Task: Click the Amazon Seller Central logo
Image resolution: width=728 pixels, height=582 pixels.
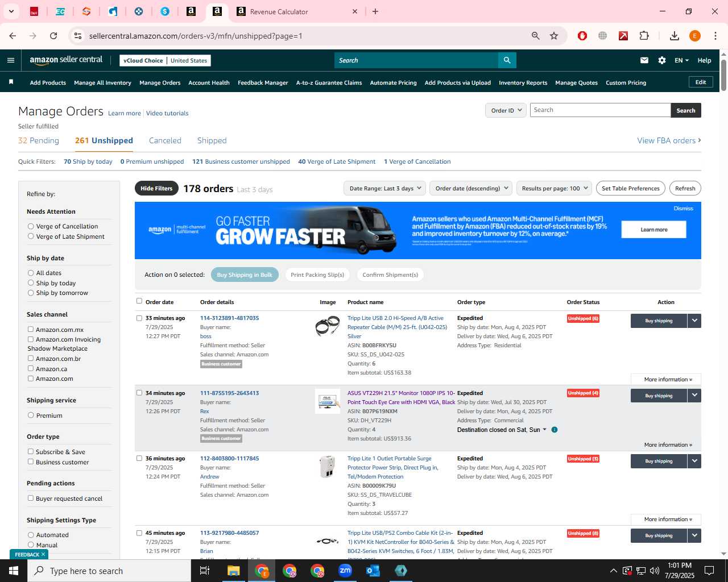Action: coord(66,60)
